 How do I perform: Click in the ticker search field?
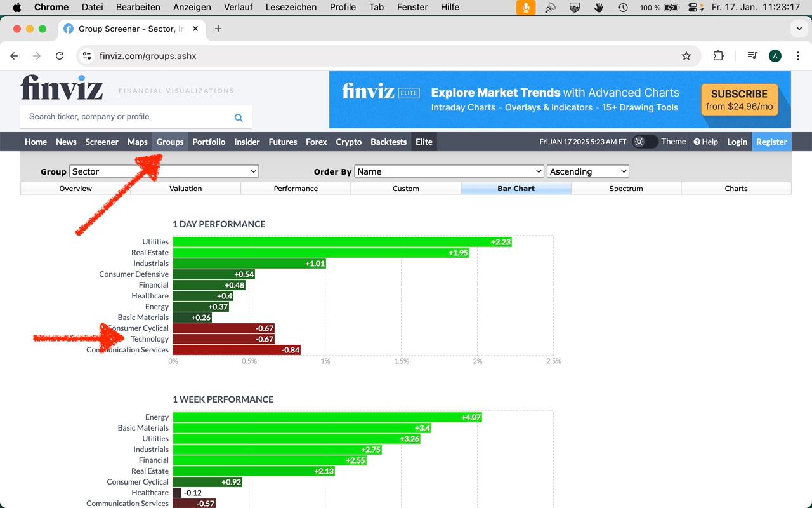tap(127, 117)
